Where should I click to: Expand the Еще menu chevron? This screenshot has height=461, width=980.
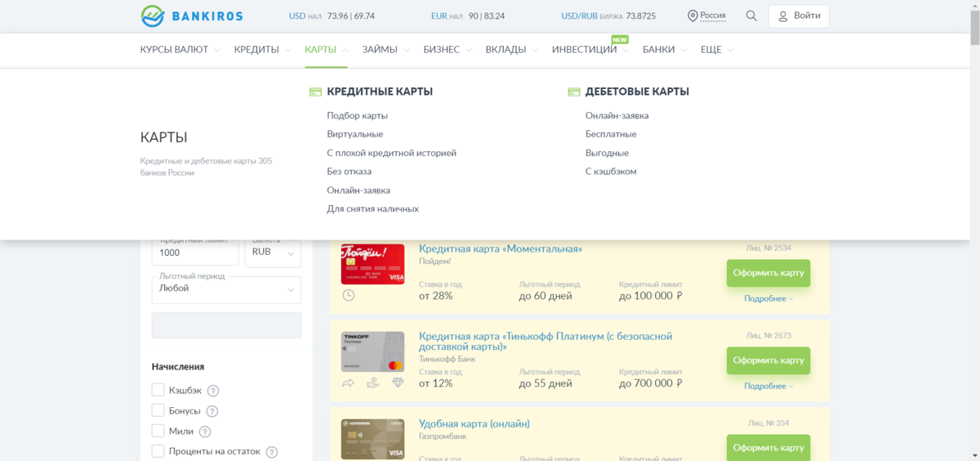point(730,50)
